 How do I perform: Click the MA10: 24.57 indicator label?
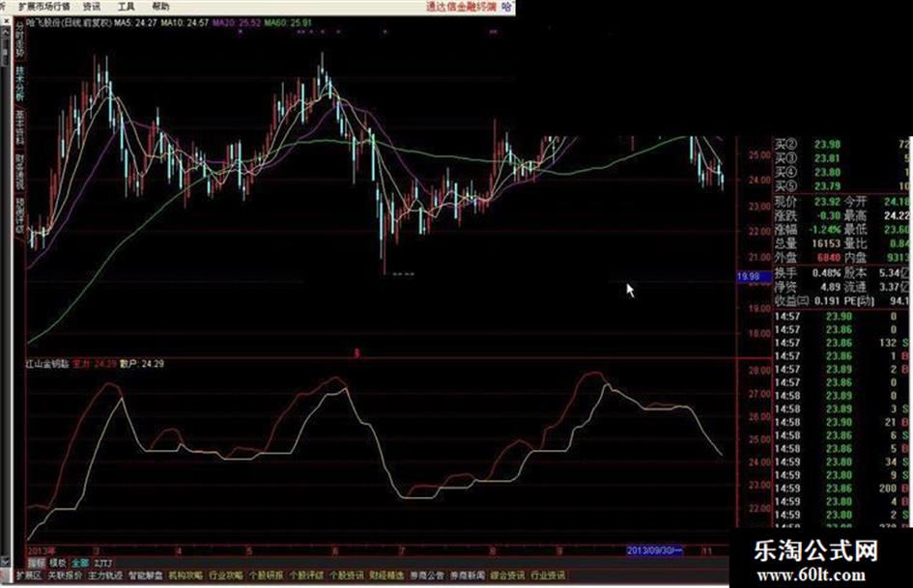pyautogui.click(x=185, y=23)
